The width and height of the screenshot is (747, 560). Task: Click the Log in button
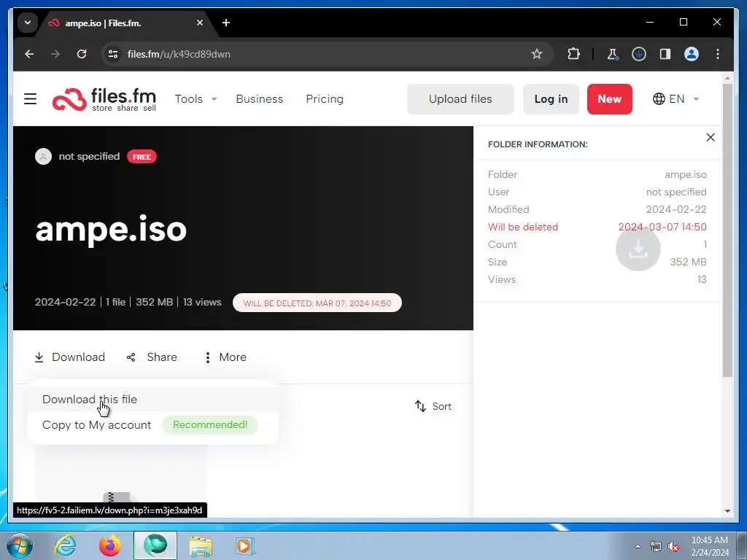[x=551, y=99]
